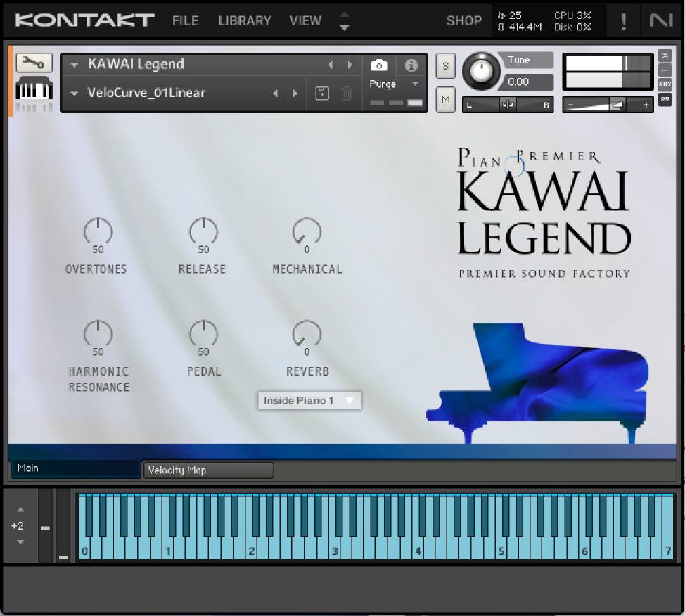Toggle the AUX sends button

(x=665, y=84)
